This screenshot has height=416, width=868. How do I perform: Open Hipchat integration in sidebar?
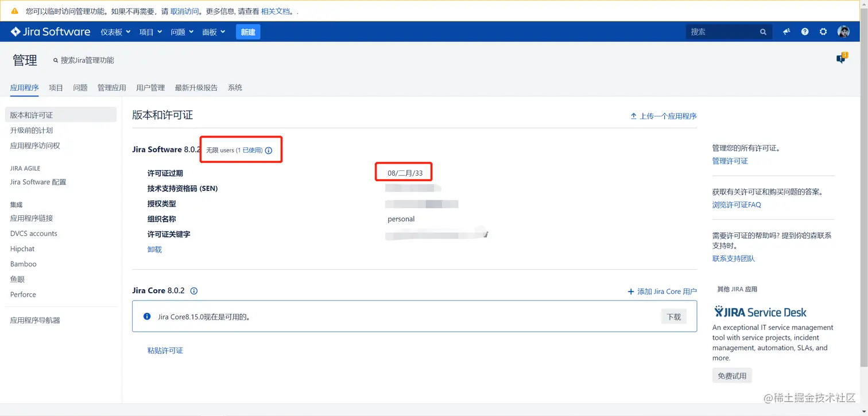[x=22, y=249]
